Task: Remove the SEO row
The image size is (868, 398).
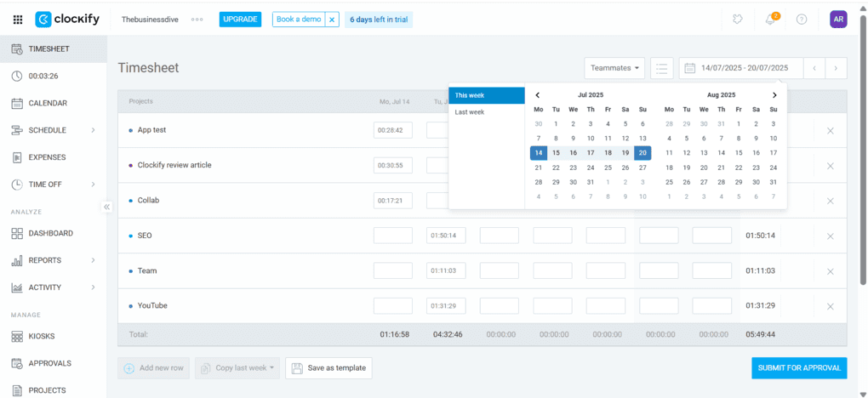Action: point(831,236)
